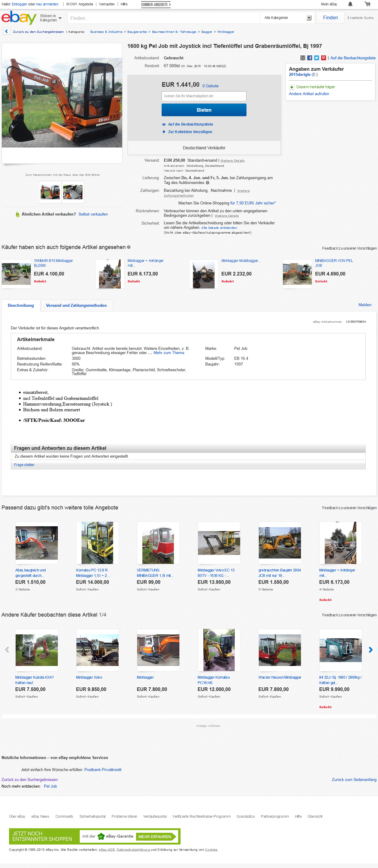Focus the main search field
This screenshot has width=378, height=868.
coord(163,18)
